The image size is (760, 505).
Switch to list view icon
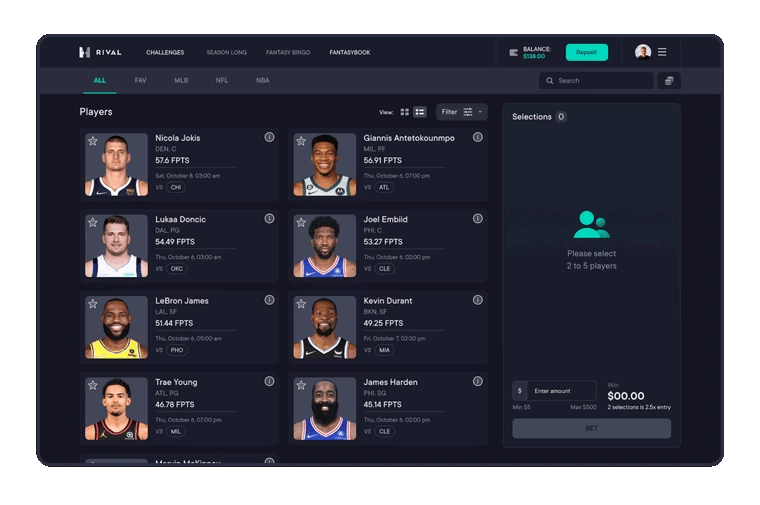420,112
